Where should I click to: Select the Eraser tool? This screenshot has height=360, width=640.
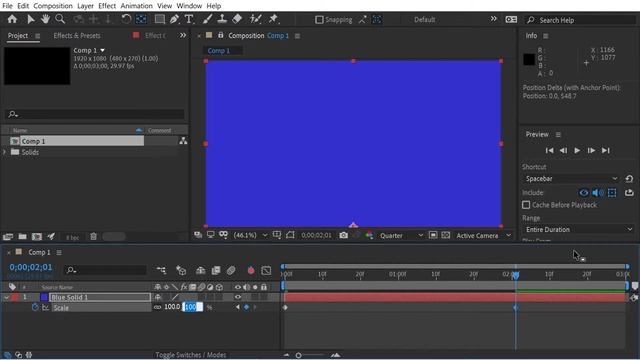click(x=237, y=19)
